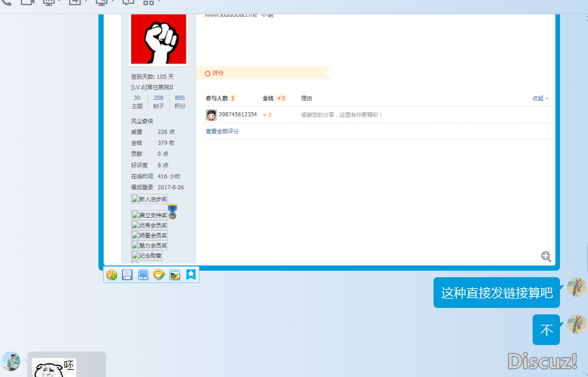Select the message bubble 这种直接发链接算吧
The width and height of the screenshot is (588, 377).
[x=497, y=293]
